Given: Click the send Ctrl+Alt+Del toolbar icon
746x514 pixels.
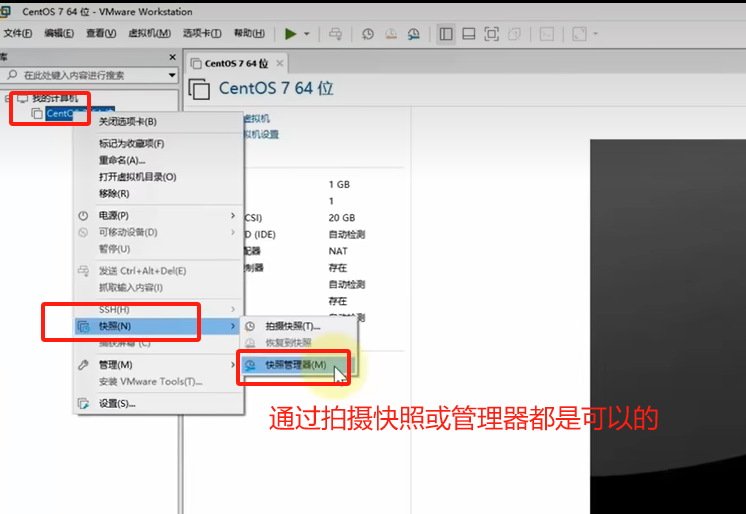Looking at the screenshot, I should [x=335, y=34].
